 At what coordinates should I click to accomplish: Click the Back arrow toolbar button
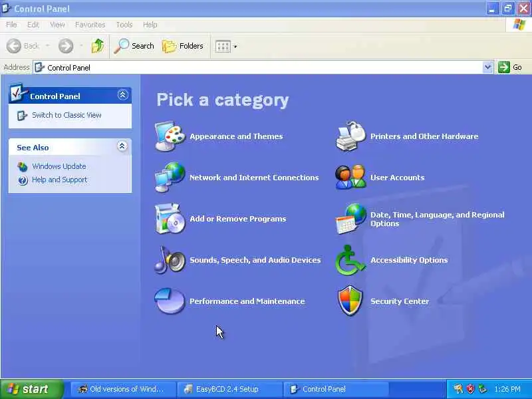[x=23, y=46]
